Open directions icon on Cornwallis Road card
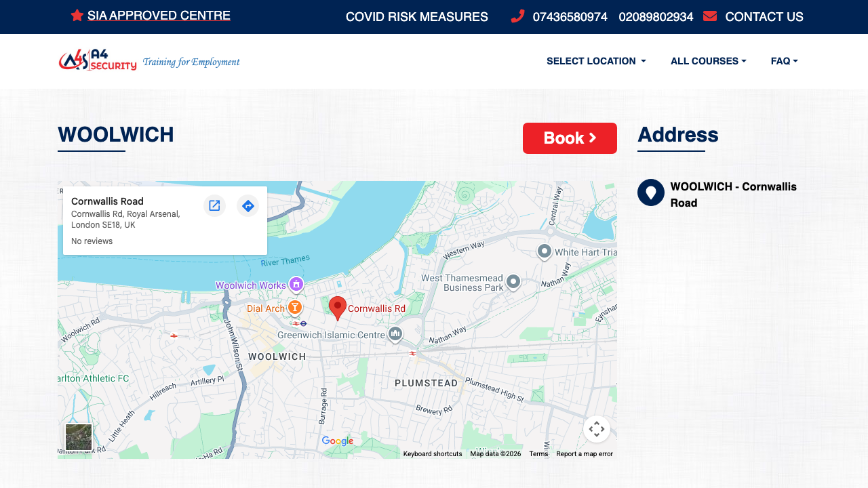This screenshot has width=868, height=488. 248,205
